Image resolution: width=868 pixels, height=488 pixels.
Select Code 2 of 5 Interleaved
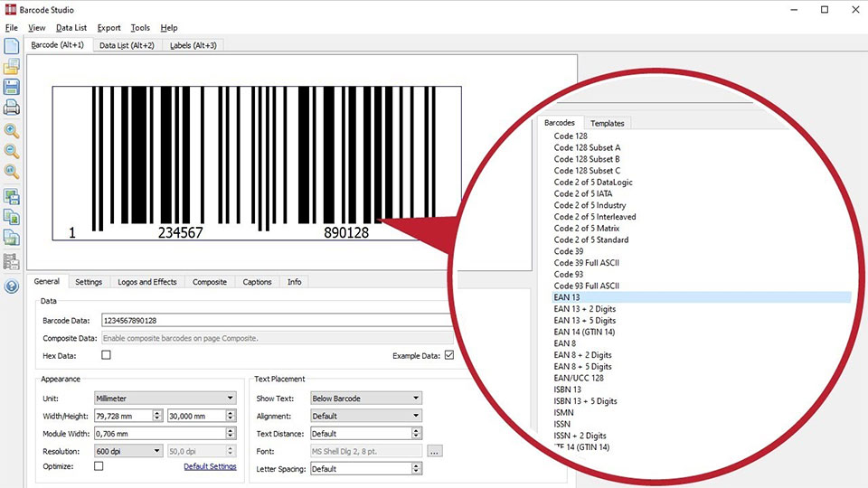tap(595, 217)
